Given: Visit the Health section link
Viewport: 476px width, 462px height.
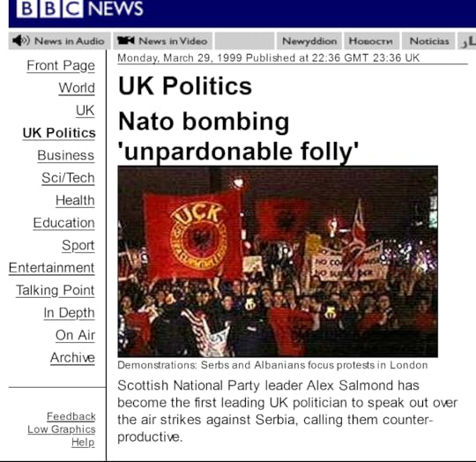Looking at the screenshot, I should (x=75, y=200).
